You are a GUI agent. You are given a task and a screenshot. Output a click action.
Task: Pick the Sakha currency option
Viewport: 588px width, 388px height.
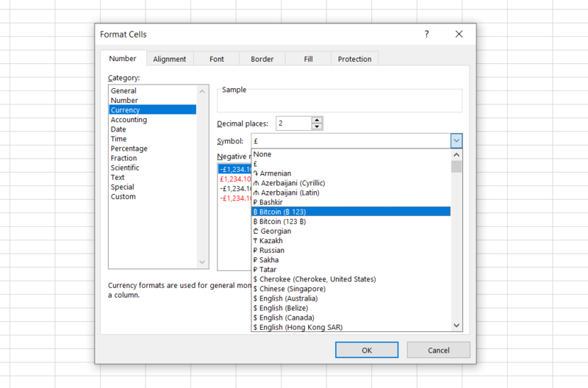coord(351,260)
